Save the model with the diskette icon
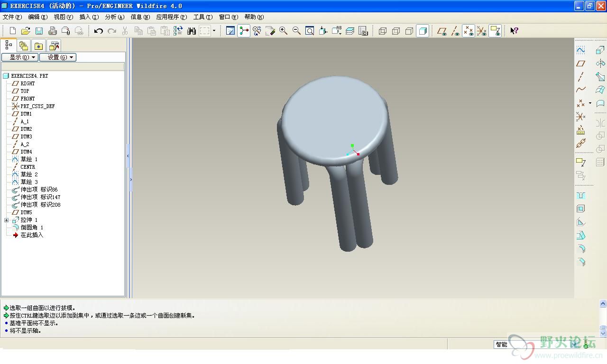607x364 pixels. 39,31
